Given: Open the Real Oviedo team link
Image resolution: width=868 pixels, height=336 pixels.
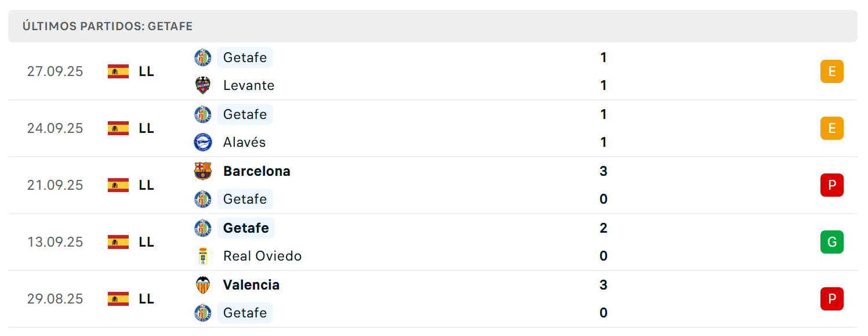Looking at the screenshot, I should tap(263, 256).
